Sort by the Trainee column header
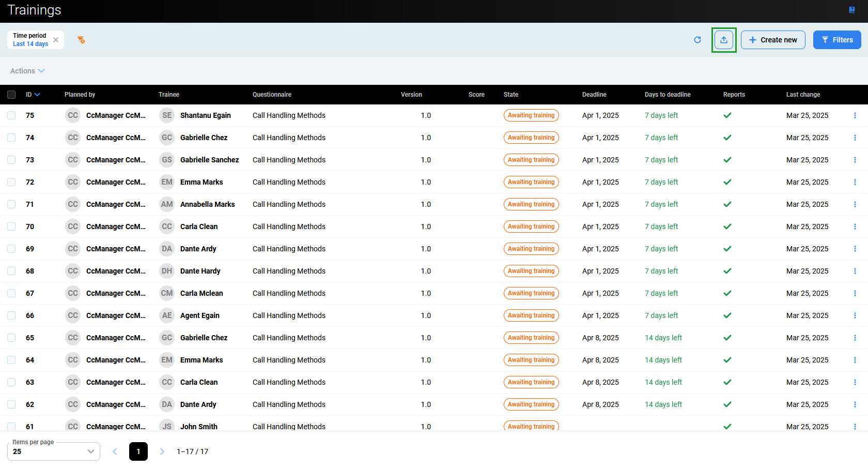Viewport: 868px width, 468px height. pyautogui.click(x=168, y=95)
